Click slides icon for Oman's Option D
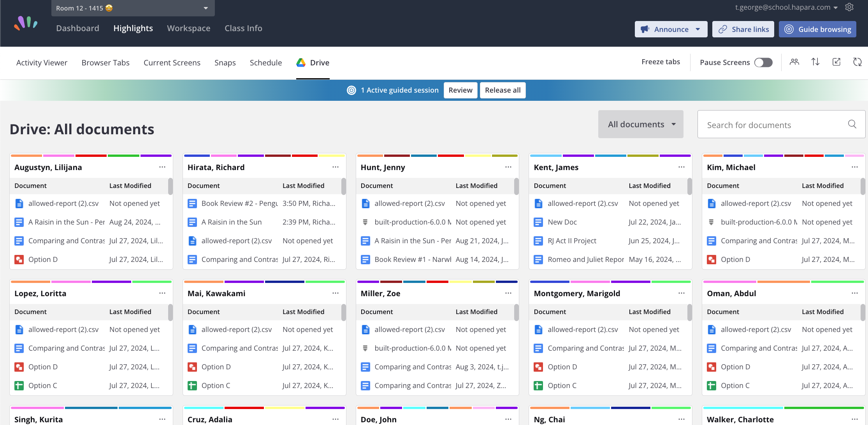Screen dimensions: 868x425 712,367
